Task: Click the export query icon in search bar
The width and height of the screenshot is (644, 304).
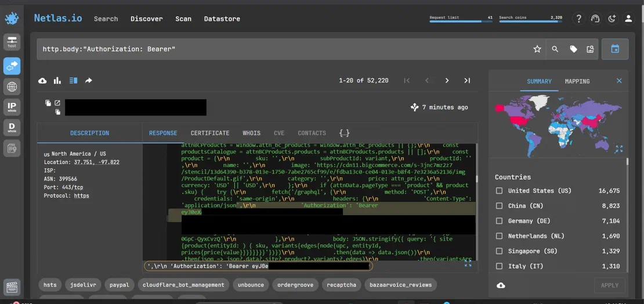Action: [x=590, y=49]
